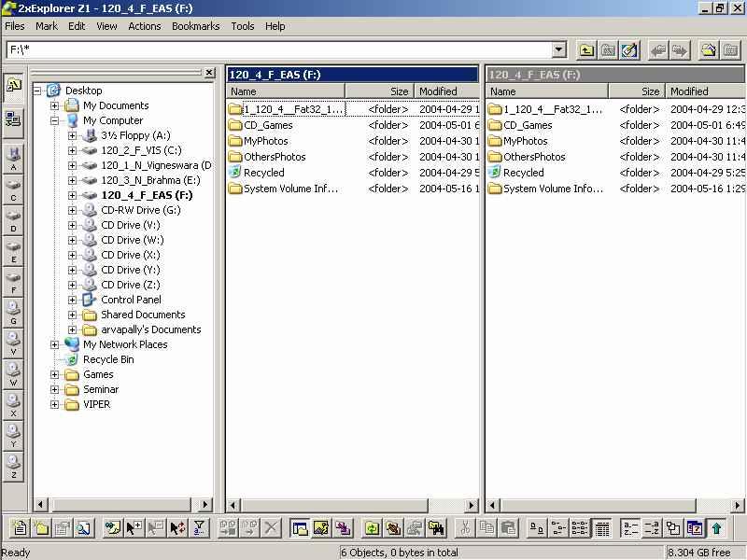Collapse the My Computer tree node
747x560 pixels.
point(55,120)
